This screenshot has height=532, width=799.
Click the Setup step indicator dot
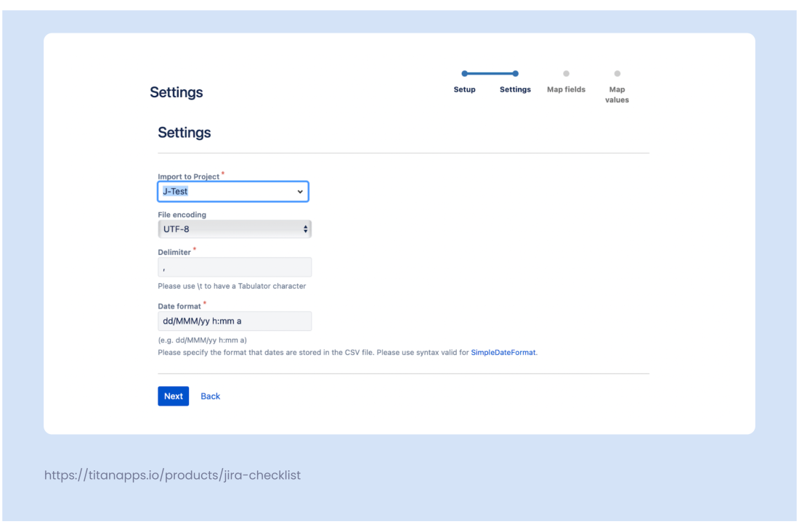point(464,73)
